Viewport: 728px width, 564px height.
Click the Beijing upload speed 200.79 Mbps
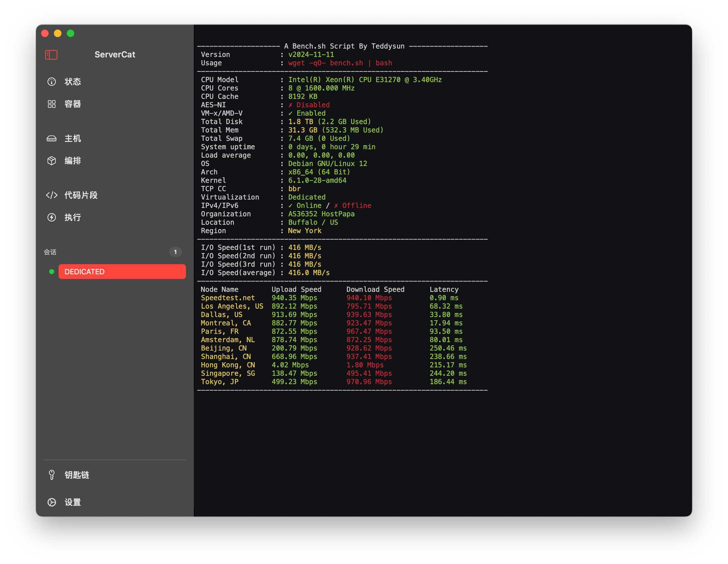tap(294, 348)
